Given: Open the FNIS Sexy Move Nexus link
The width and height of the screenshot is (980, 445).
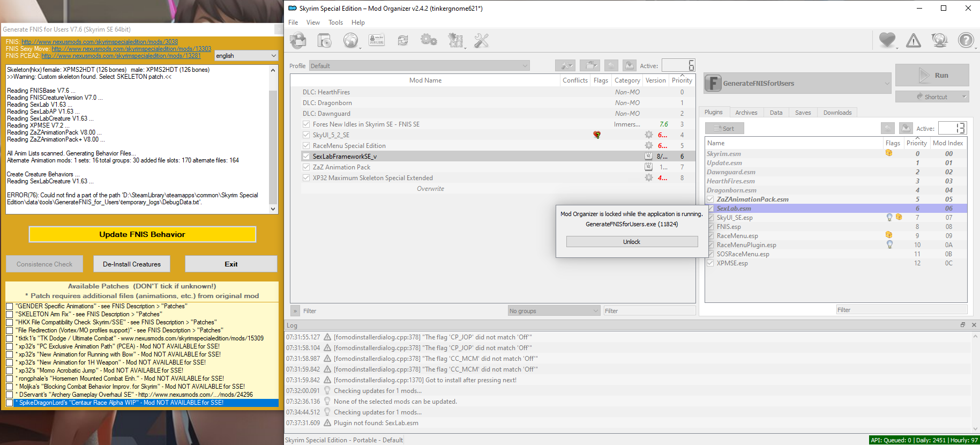Looking at the screenshot, I should pos(131,49).
